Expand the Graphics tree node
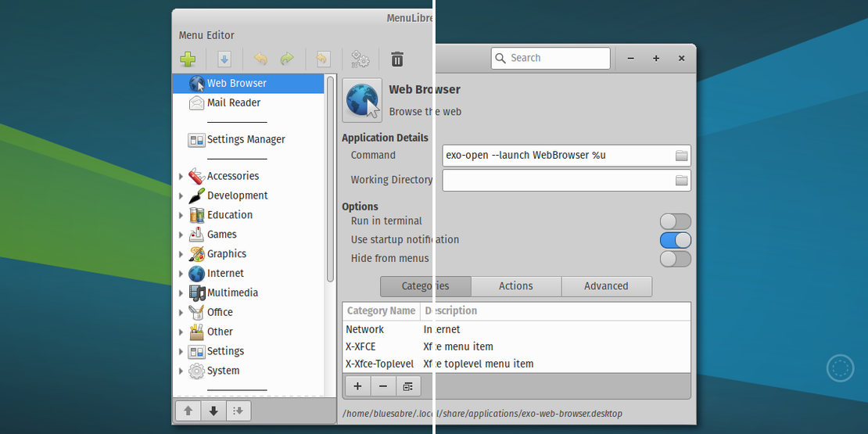 point(181,254)
